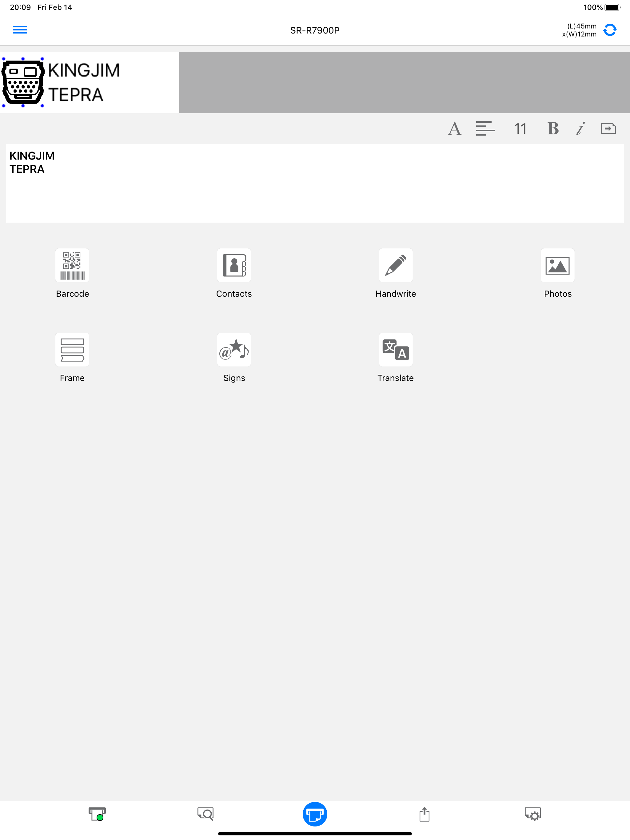Tap the date Fri Feb 14
This screenshot has width=630, height=840.
tap(55, 7)
